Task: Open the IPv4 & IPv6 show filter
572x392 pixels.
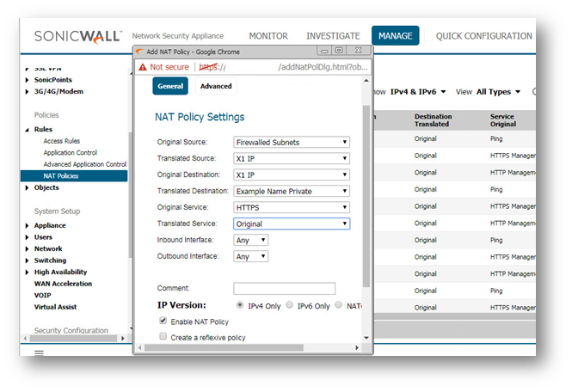Action: 418,92
